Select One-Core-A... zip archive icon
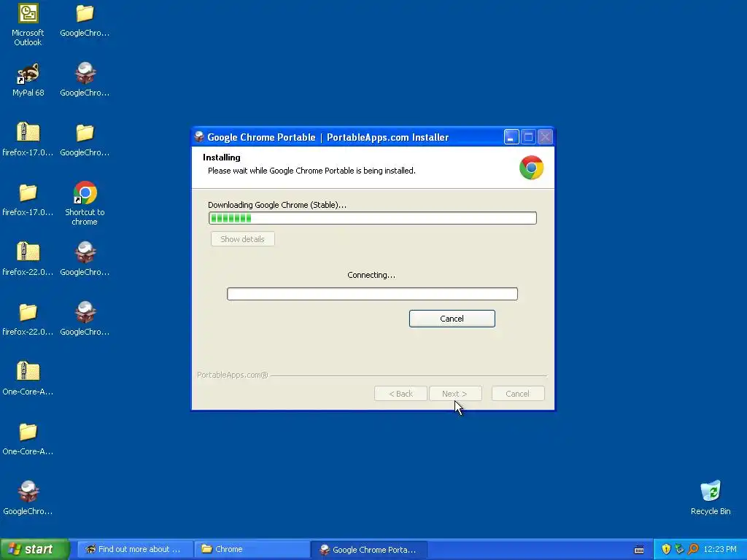 point(28,378)
